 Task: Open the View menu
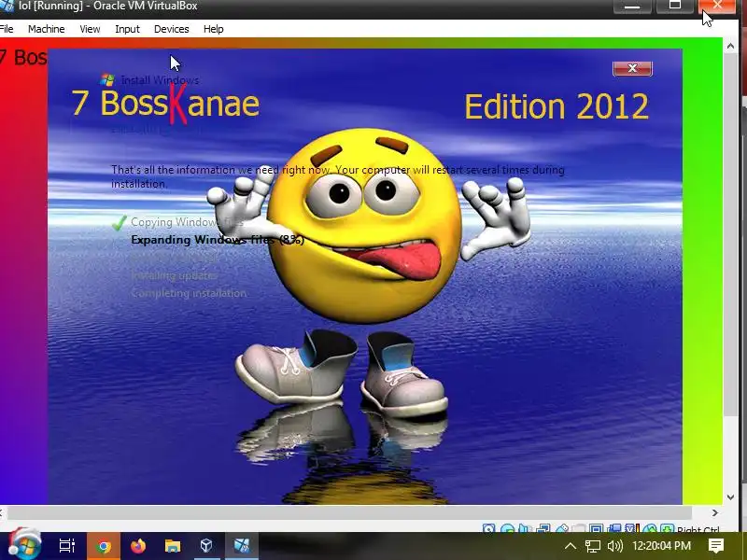pos(90,29)
